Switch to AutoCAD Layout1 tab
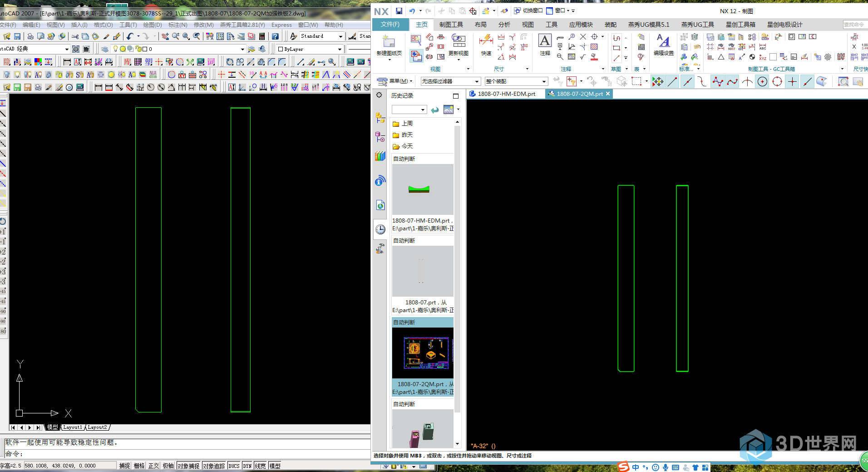 point(73,427)
